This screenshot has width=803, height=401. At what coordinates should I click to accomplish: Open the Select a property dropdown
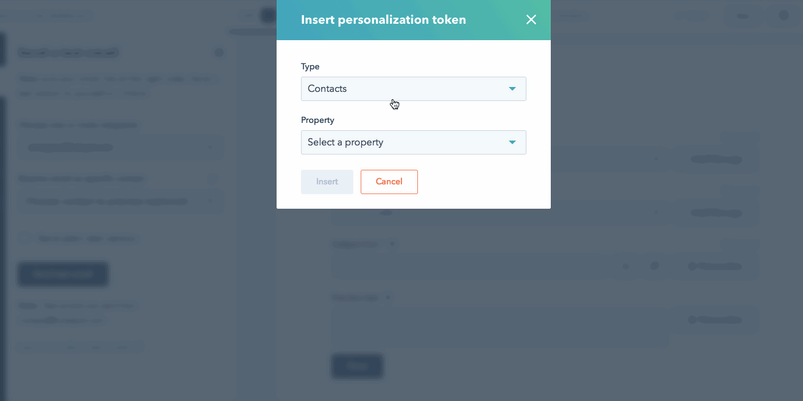click(x=413, y=142)
